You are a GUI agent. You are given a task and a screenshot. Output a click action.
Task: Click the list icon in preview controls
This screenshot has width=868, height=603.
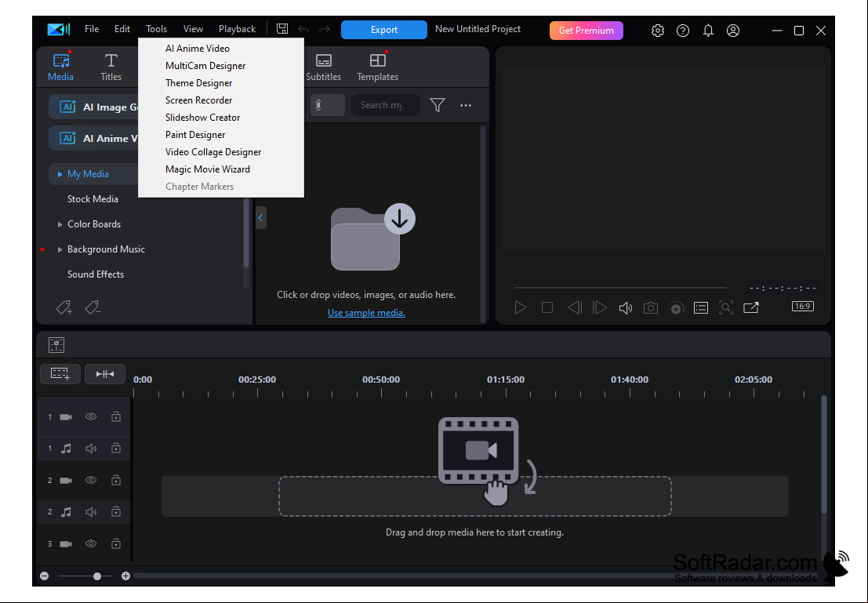pyautogui.click(x=701, y=308)
